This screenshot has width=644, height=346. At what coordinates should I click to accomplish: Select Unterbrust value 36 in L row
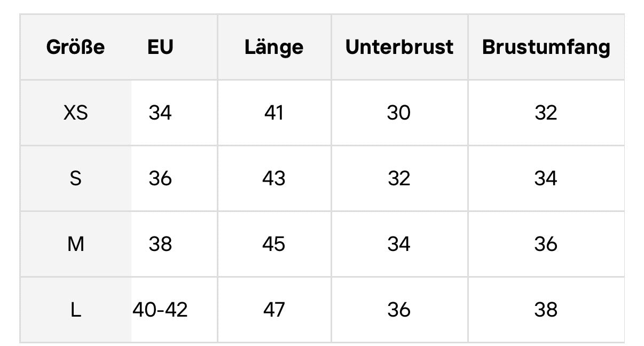[399, 310]
